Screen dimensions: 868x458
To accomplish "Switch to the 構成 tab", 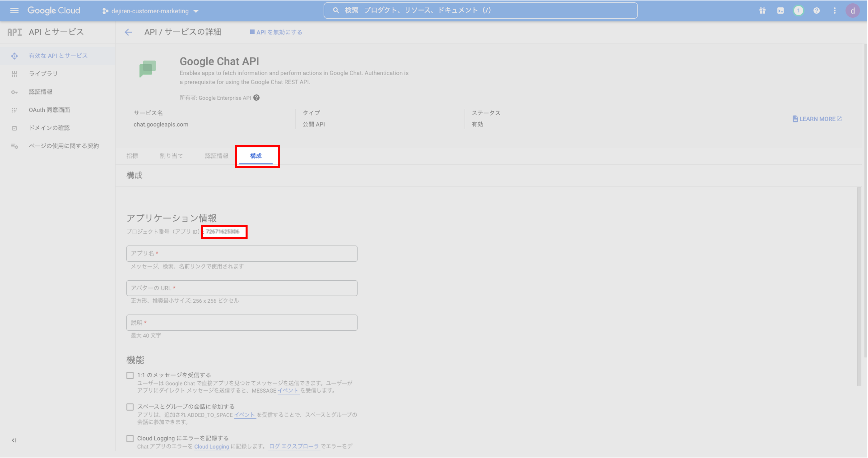I will point(256,156).
